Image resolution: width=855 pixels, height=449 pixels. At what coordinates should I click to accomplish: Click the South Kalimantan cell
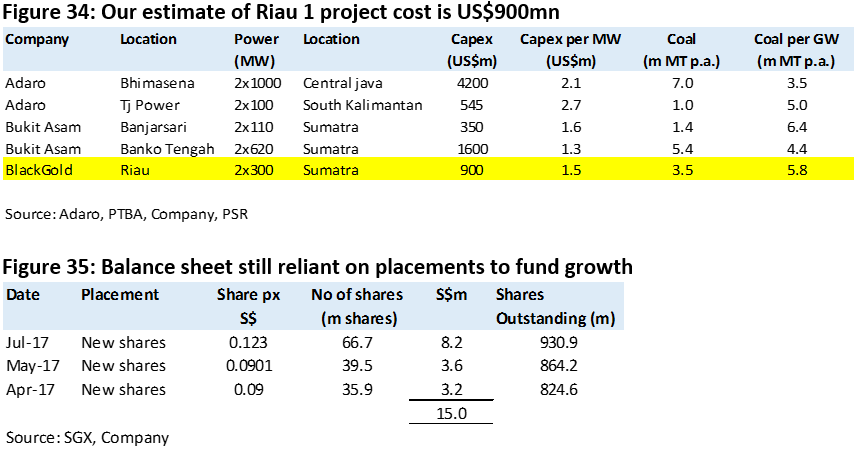[x=363, y=105]
